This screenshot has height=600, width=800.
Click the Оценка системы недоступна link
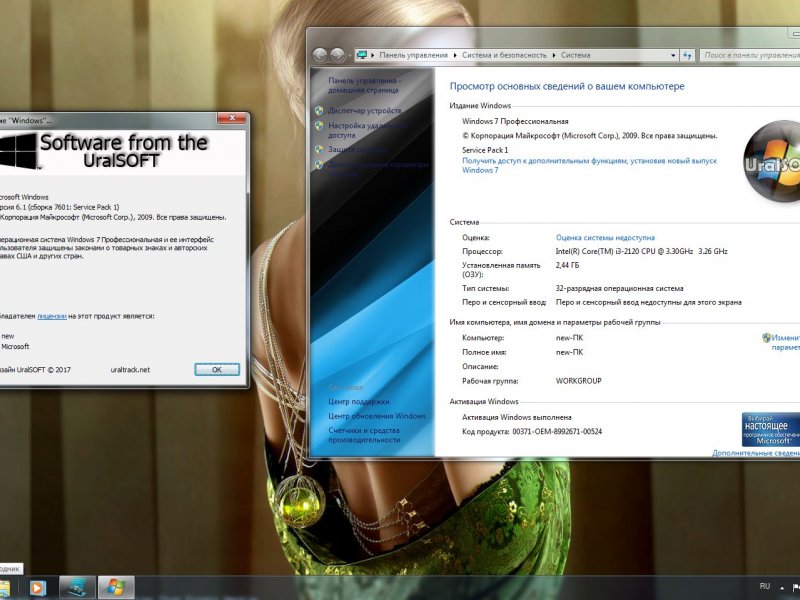(605, 237)
